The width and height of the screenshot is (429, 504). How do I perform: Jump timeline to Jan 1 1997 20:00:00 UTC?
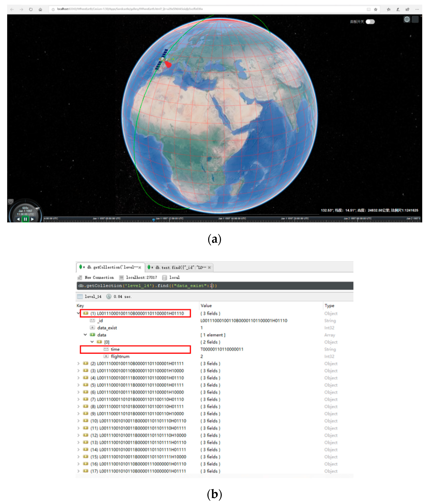coord(295,219)
